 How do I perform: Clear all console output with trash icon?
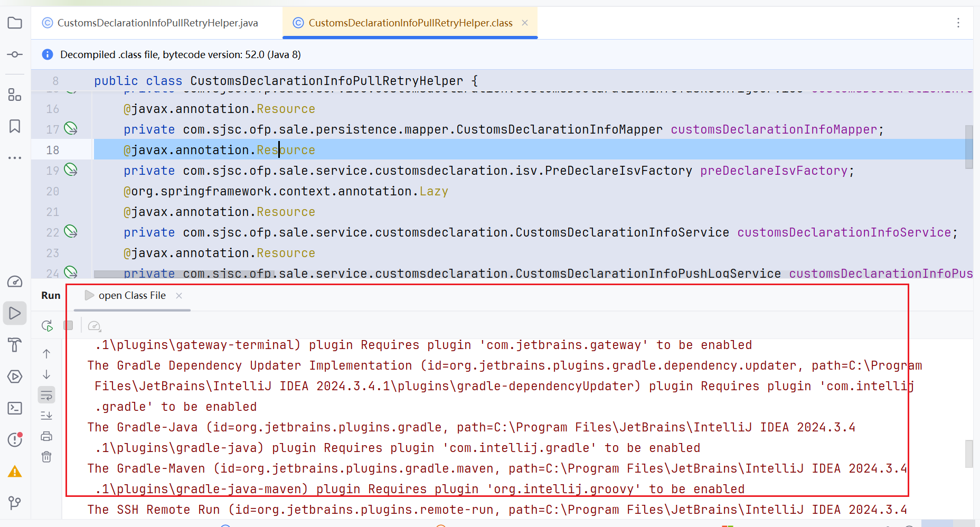46,457
